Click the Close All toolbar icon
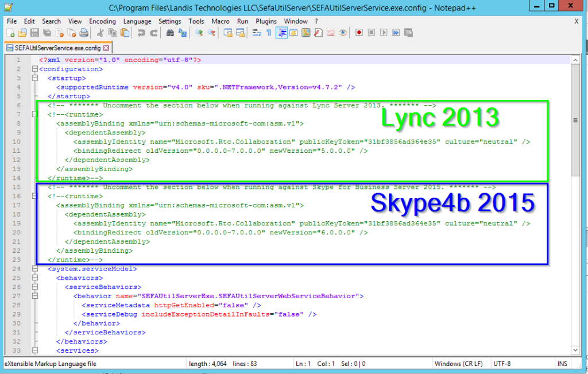Screen dimensions: 588x374 click(72, 33)
